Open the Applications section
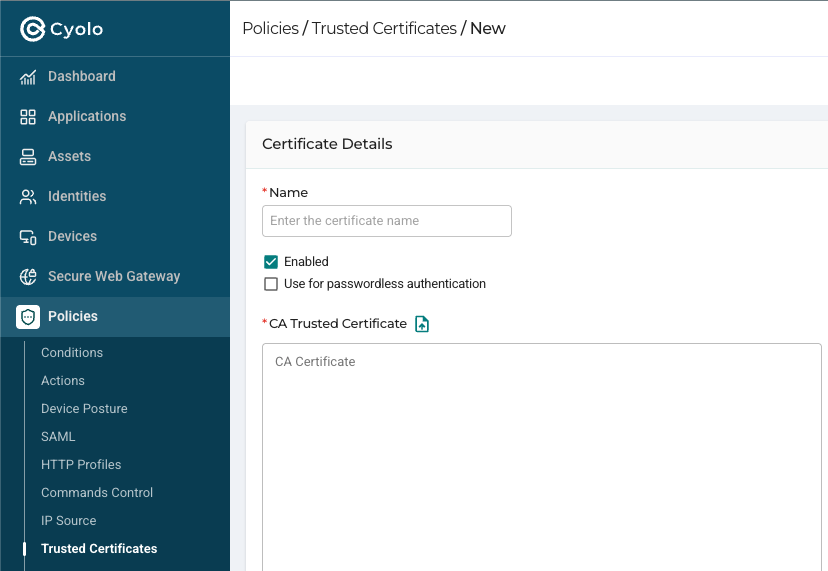 pyautogui.click(x=87, y=116)
